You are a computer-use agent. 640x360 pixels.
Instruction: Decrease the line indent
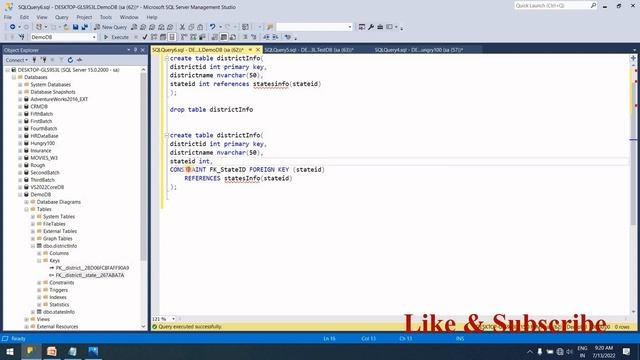(x=266, y=37)
